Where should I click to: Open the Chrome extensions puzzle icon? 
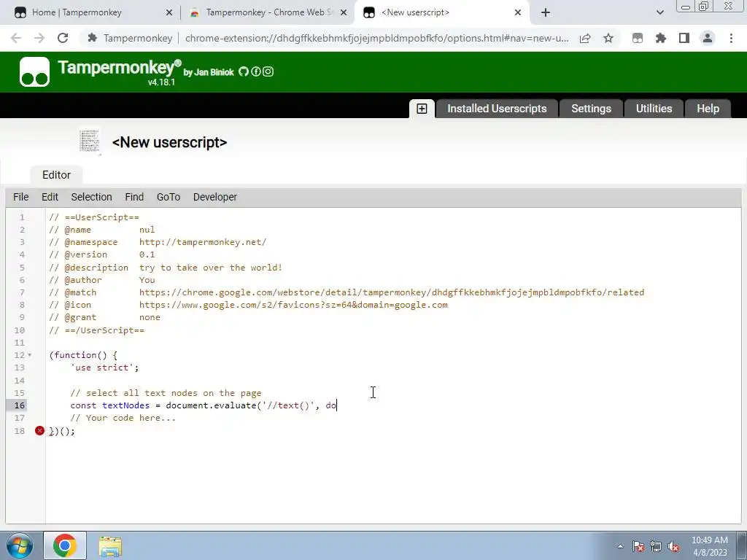(661, 38)
